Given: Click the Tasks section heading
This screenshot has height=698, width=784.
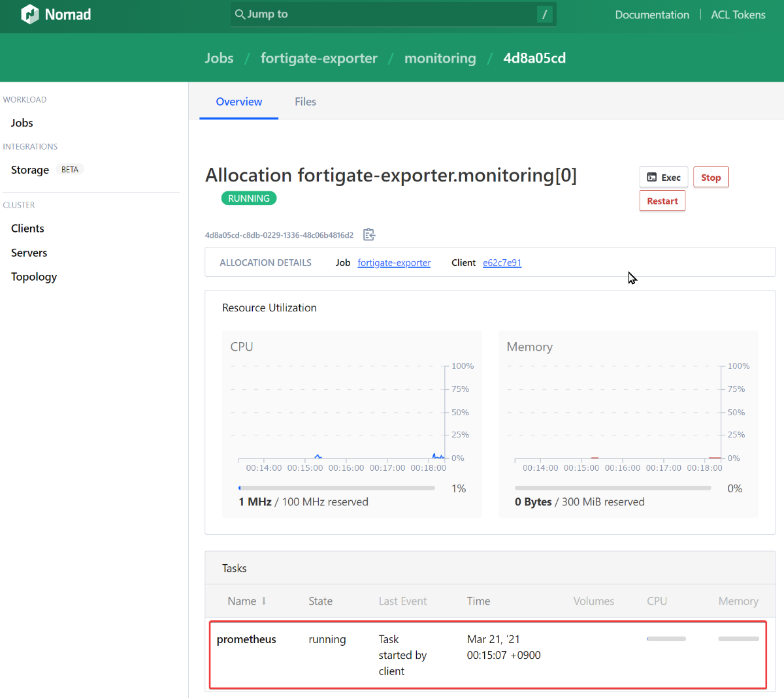Looking at the screenshot, I should click(x=234, y=568).
